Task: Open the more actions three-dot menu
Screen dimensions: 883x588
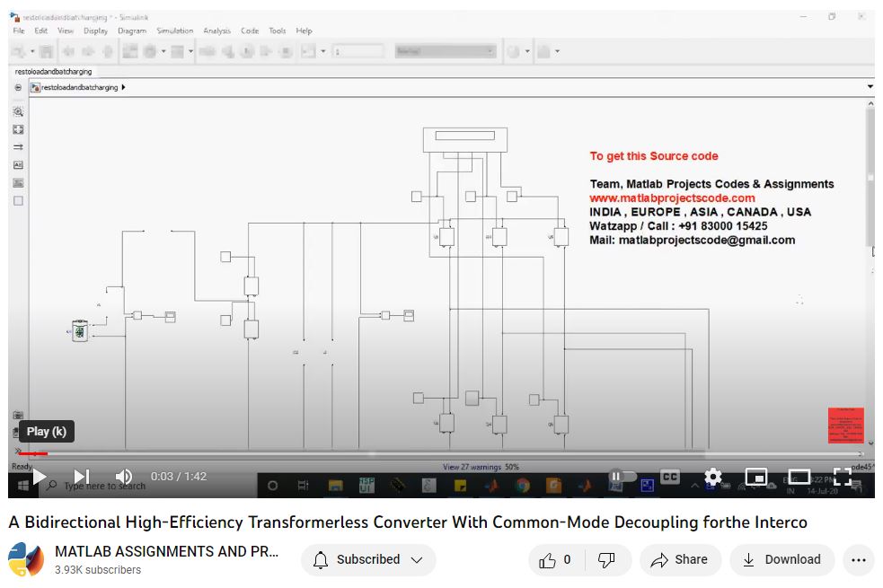Action: [858, 560]
